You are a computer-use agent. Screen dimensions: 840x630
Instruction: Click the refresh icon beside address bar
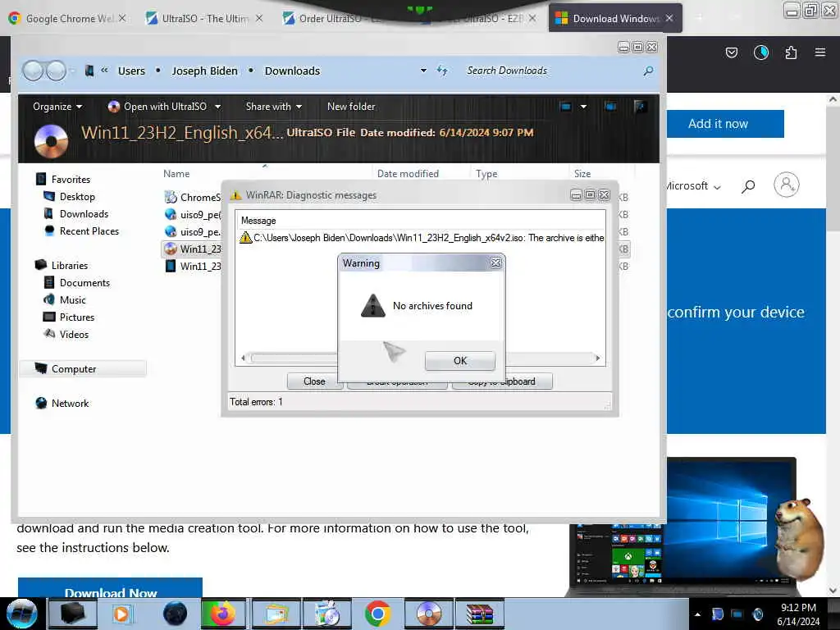pos(442,71)
